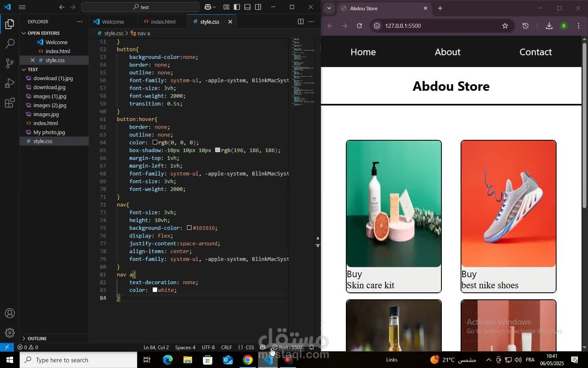
Task: Open Chrome downloads from the toolbar
Action: tap(549, 26)
